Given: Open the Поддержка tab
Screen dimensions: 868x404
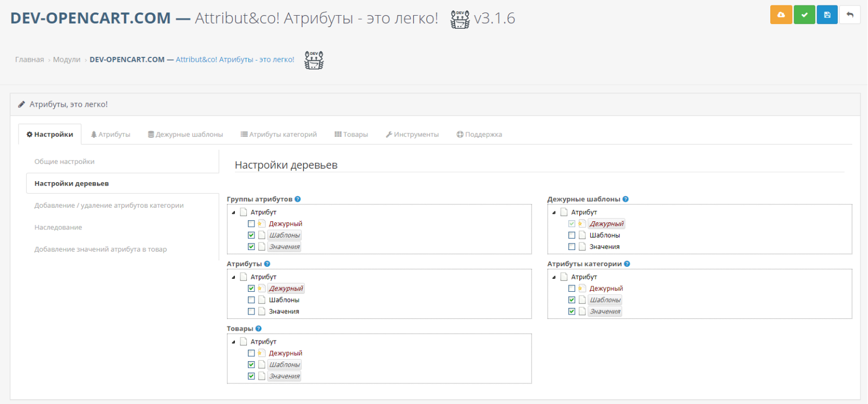Looking at the screenshot, I should pyautogui.click(x=480, y=134).
